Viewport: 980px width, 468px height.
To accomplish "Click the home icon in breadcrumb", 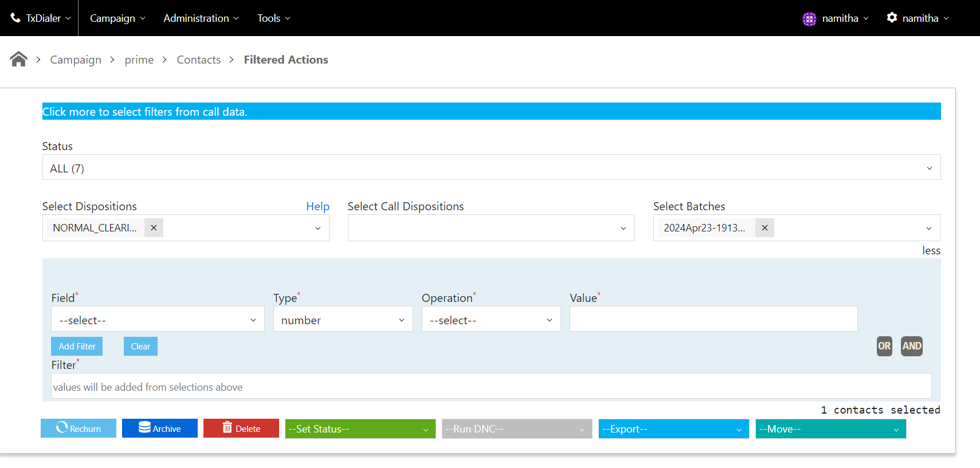I will [18, 59].
